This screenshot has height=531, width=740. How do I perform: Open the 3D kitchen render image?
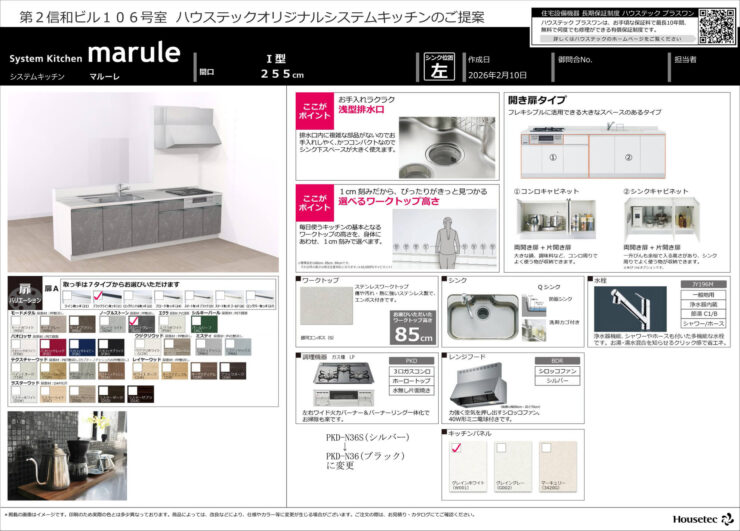coord(143,182)
